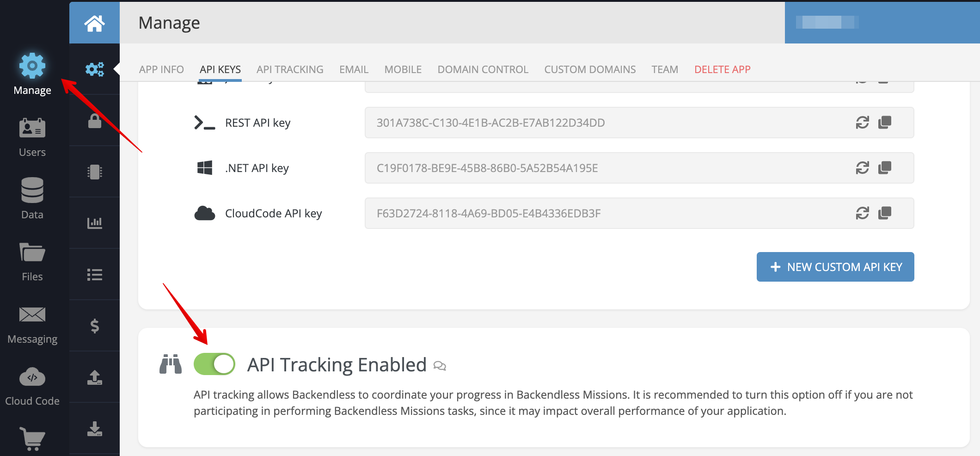Copy the CloudCode API key
Viewport: 980px width, 456px height.
pos(885,213)
